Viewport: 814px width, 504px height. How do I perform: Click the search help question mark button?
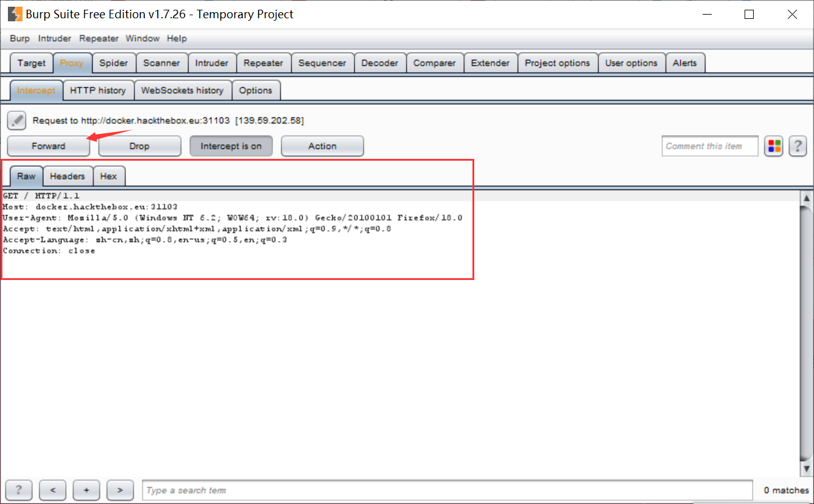click(x=19, y=490)
